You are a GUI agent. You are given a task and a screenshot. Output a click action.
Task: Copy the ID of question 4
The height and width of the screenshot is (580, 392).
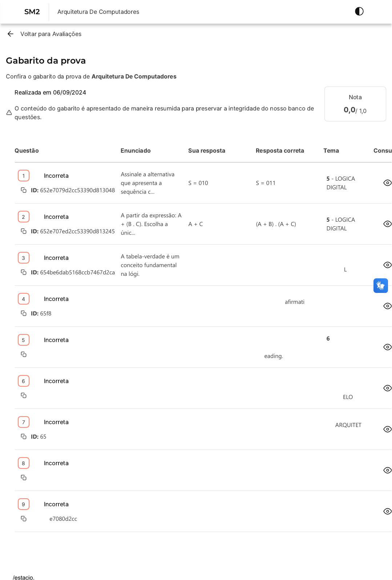pos(24,313)
